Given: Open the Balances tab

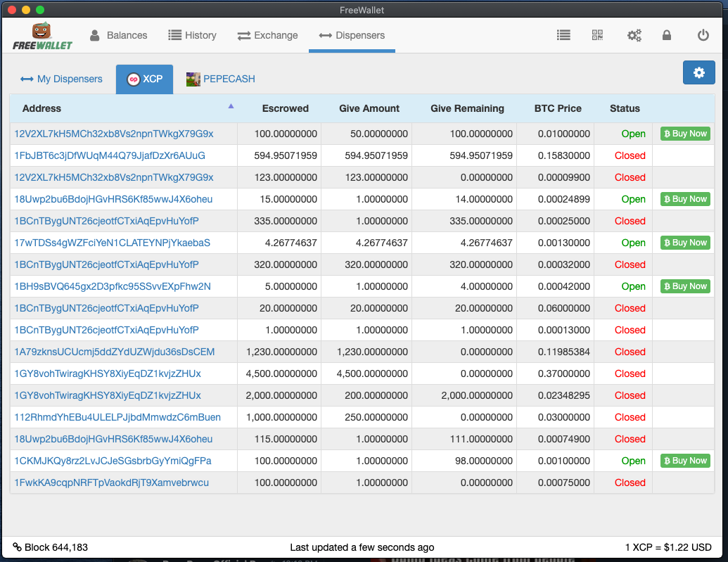Looking at the screenshot, I should [x=118, y=35].
